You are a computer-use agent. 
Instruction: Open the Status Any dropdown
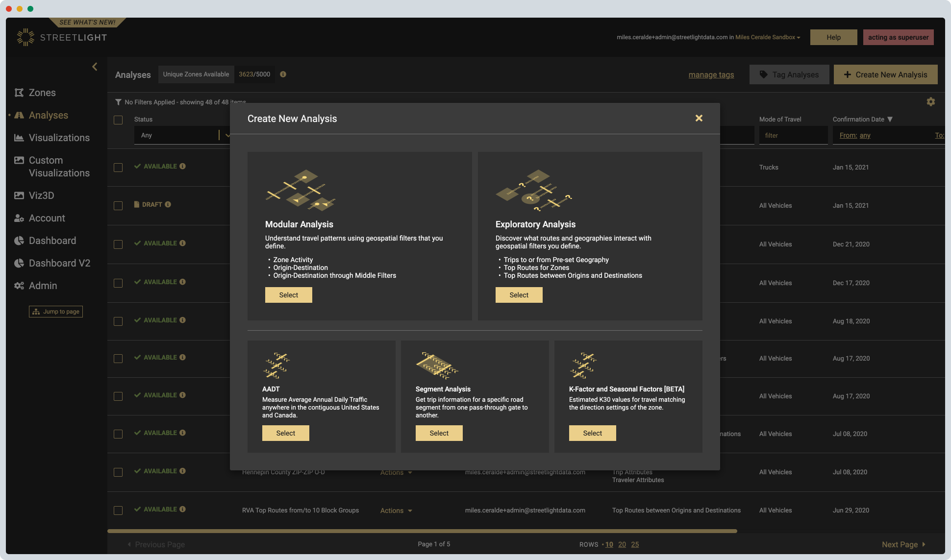[182, 135]
